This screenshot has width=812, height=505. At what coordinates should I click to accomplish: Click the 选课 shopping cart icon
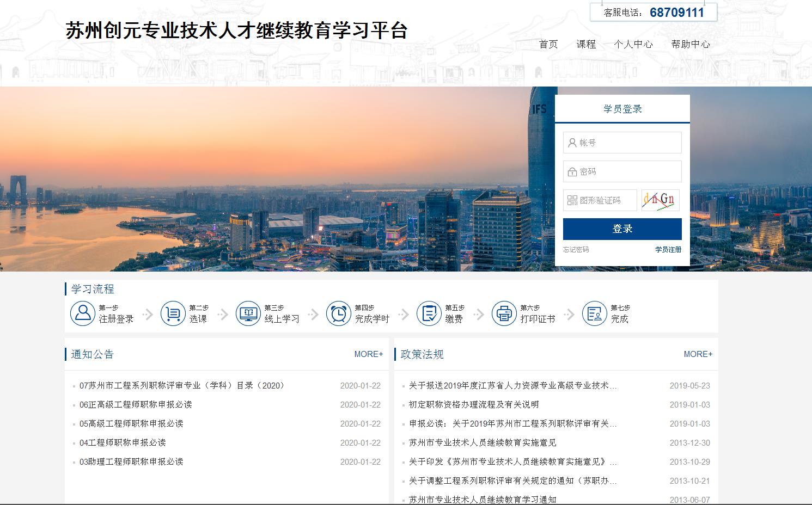click(173, 313)
